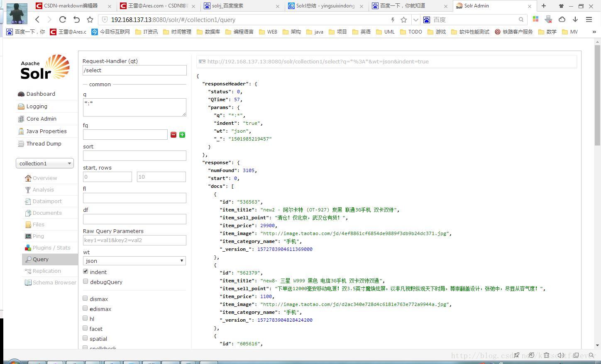Open the Analysis page
Screen dimensions: 601x364
point(43,190)
